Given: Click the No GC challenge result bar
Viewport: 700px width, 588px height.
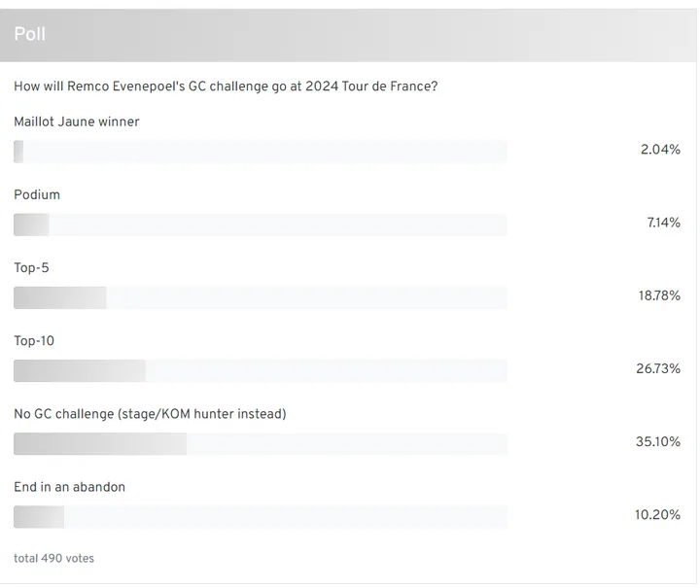Looking at the screenshot, I should 261,443.
